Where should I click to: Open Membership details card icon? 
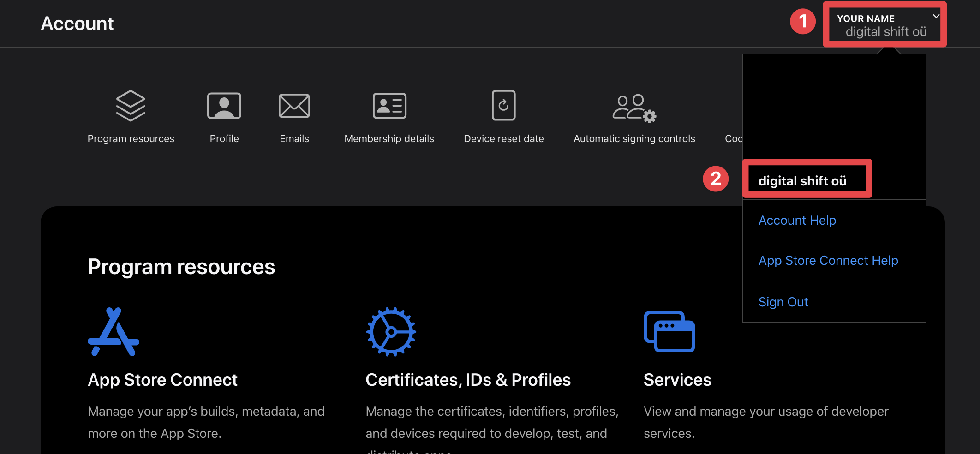(x=389, y=106)
